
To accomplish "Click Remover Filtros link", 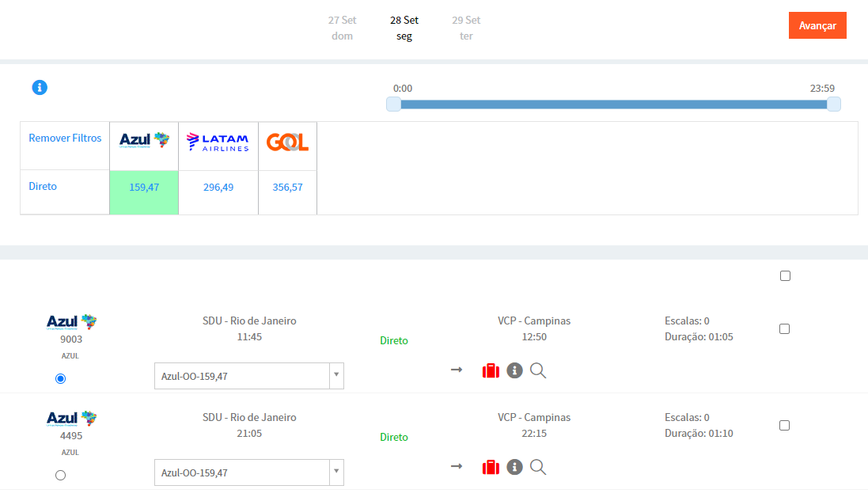I will 65,138.
